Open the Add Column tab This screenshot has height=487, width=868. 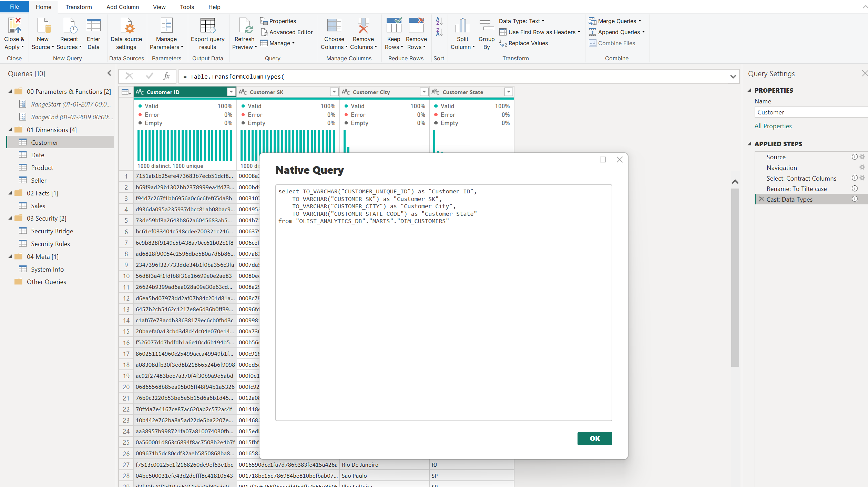coord(122,7)
